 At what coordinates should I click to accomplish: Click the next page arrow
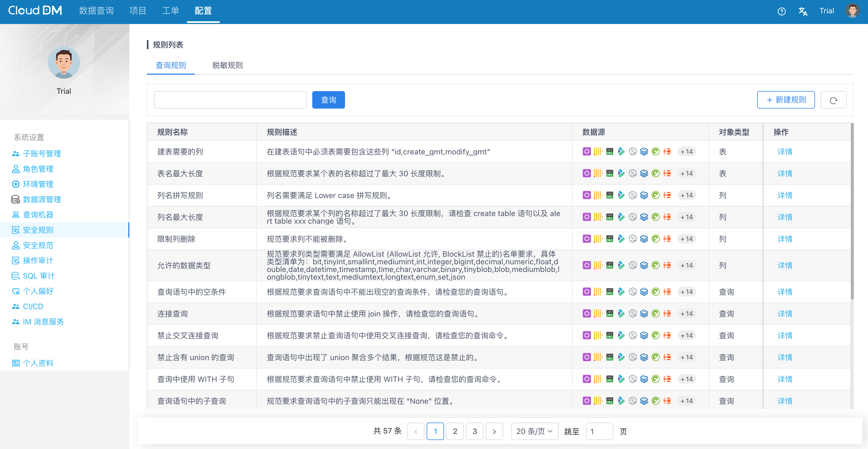pos(494,431)
